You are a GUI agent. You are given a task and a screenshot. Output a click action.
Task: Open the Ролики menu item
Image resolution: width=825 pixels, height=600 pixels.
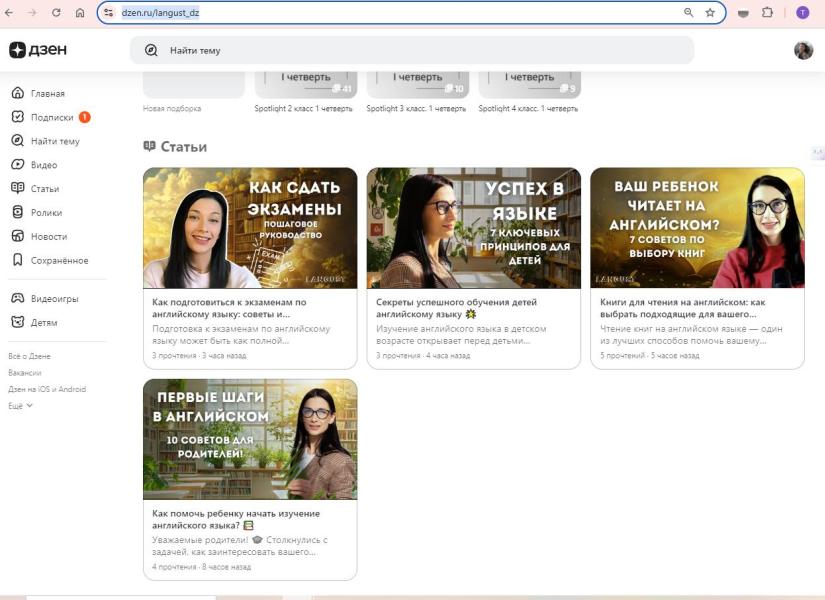click(46, 213)
